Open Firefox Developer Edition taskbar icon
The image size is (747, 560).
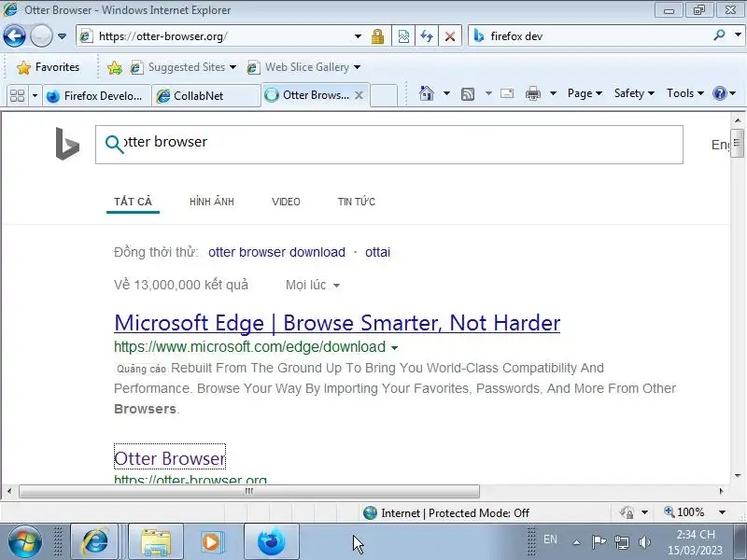272,542
